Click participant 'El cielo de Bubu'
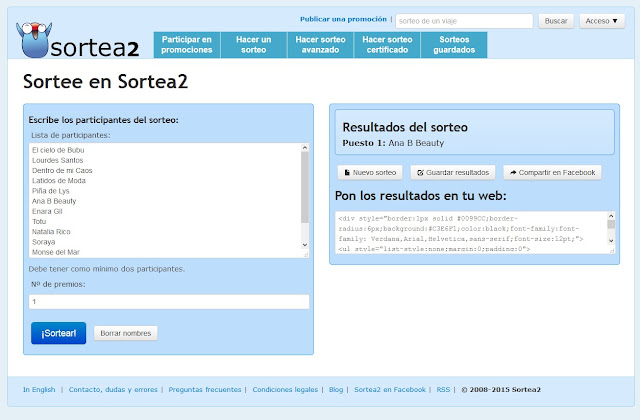This screenshot has width=640, height=420. 58,150
